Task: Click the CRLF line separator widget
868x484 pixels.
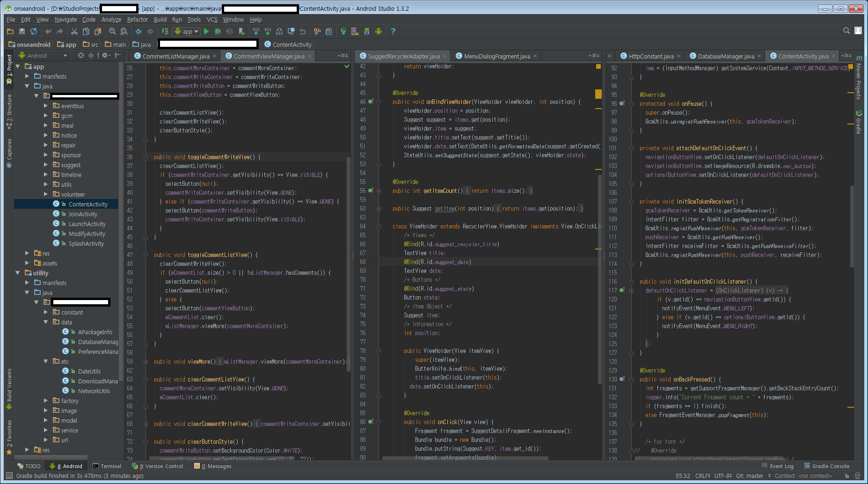Action: [x=703, y=476]
